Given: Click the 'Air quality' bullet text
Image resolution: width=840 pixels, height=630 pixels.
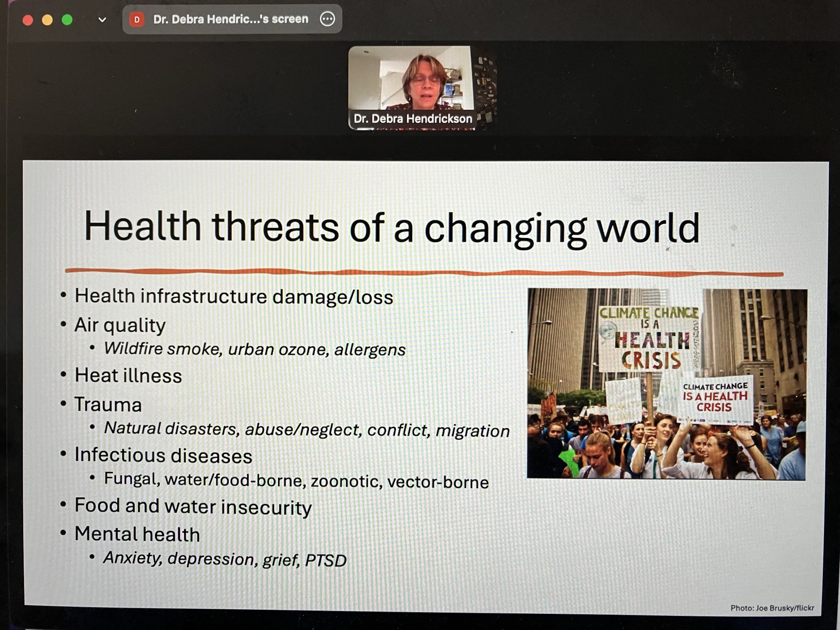Looking at the screenshot, I should (x=120, y=325).
